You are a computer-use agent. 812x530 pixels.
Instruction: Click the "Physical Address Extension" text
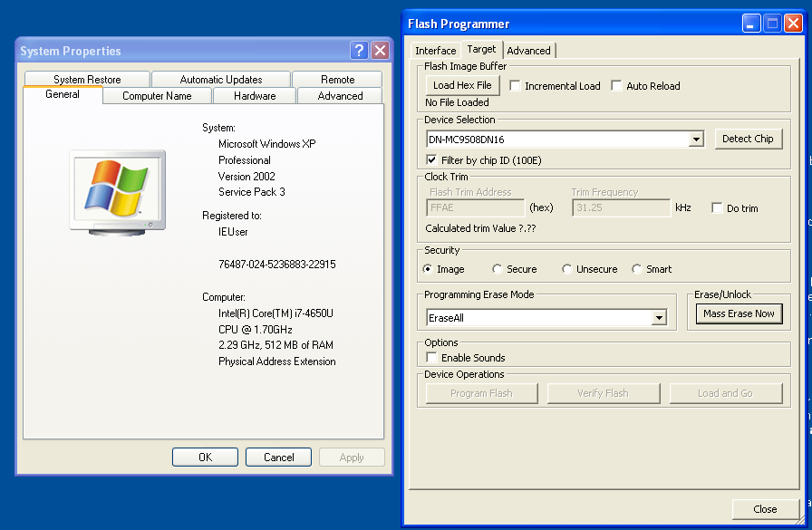pyautogui.click(x=277, y=361)
